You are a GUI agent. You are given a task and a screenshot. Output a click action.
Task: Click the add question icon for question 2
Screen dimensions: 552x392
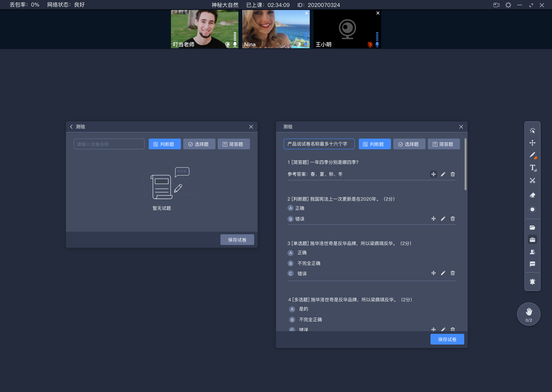tap(433, 218)
